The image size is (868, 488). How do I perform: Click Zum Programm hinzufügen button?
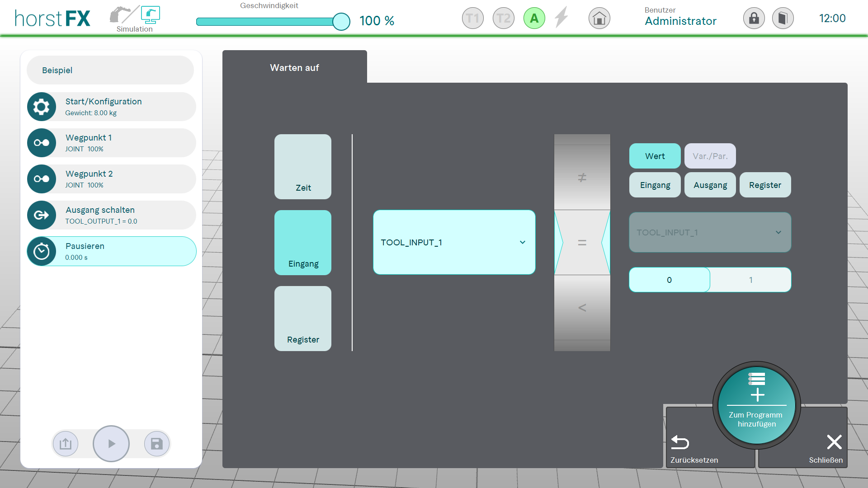pos(756,405)
